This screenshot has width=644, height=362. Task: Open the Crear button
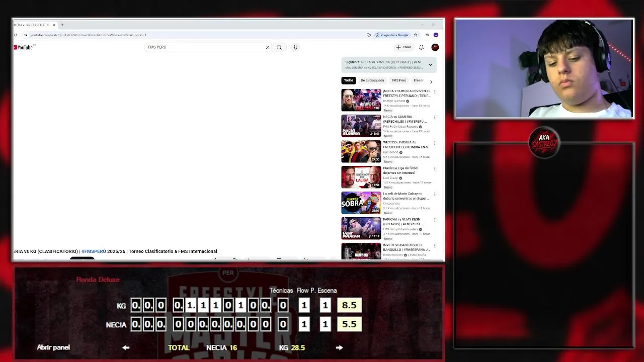coord(404,47)
